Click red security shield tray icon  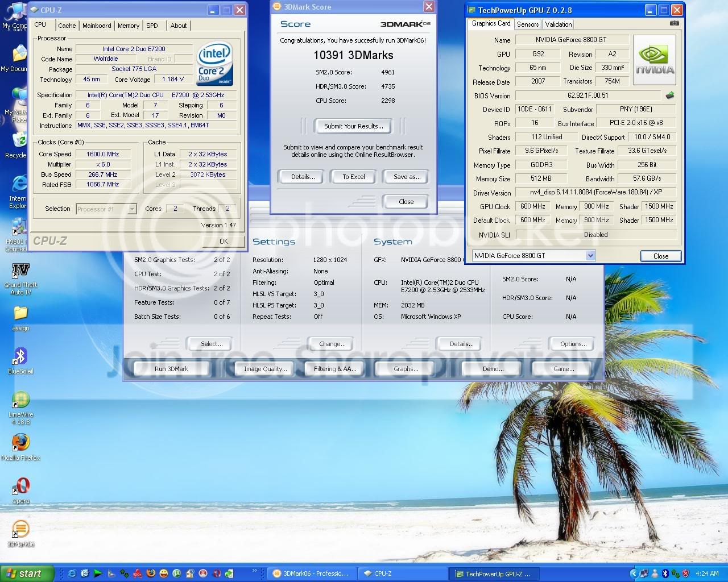(x=685, y=573)
